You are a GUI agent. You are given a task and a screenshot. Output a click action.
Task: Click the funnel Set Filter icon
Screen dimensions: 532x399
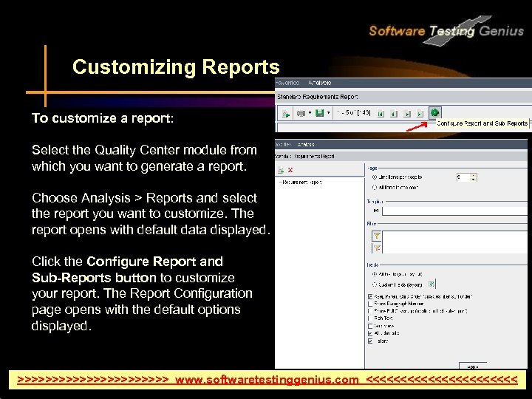tap(377, 236)
